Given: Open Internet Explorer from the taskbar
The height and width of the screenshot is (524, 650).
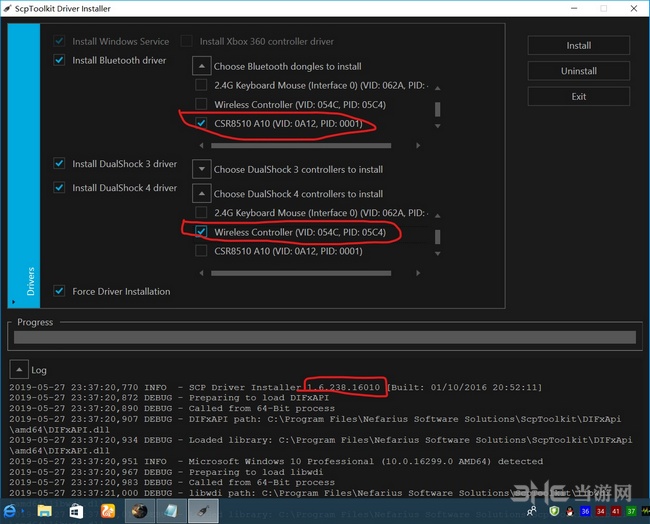Looking at the screenshot, I should 10,511.
